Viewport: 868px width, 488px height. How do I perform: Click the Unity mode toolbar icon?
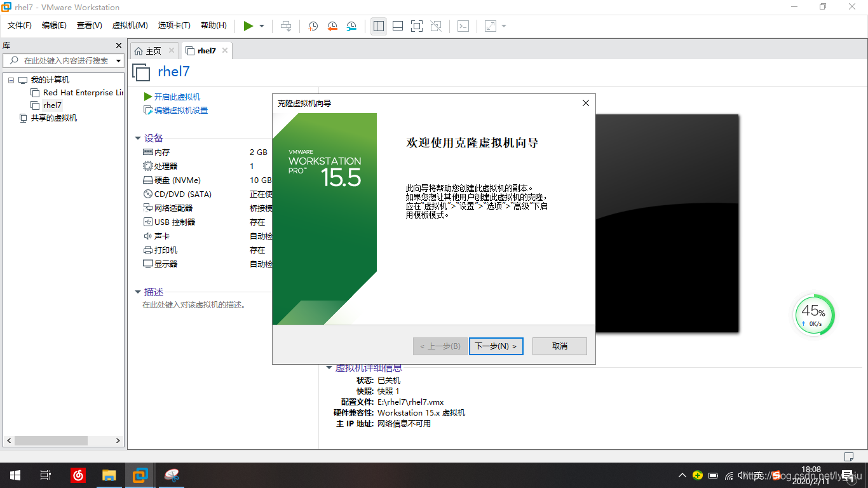pos(436,26)
